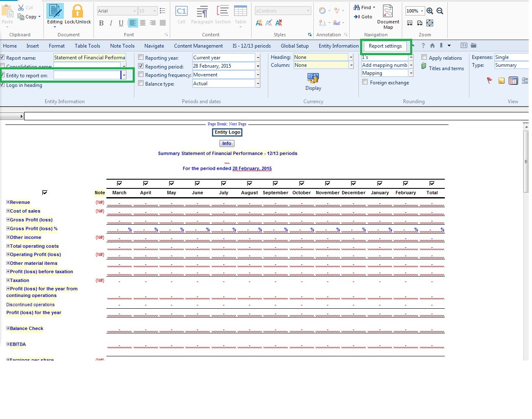The width and height of the screenshot is (532, 419).
Task: Enable the Reporting year checkbox
Action: pyautogui.click(x=141, y=58)
